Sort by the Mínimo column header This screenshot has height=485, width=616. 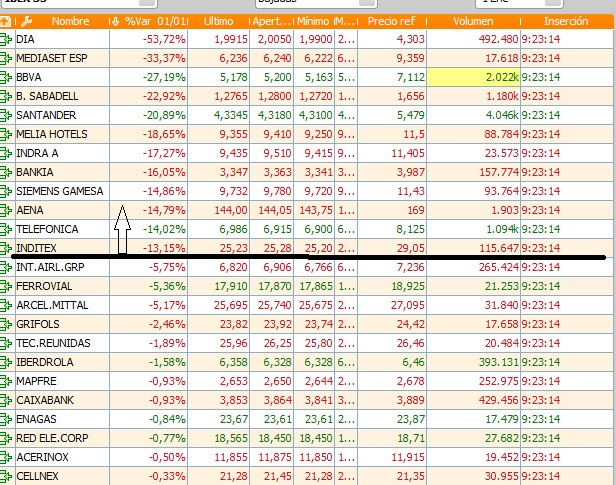click(313, 21)
